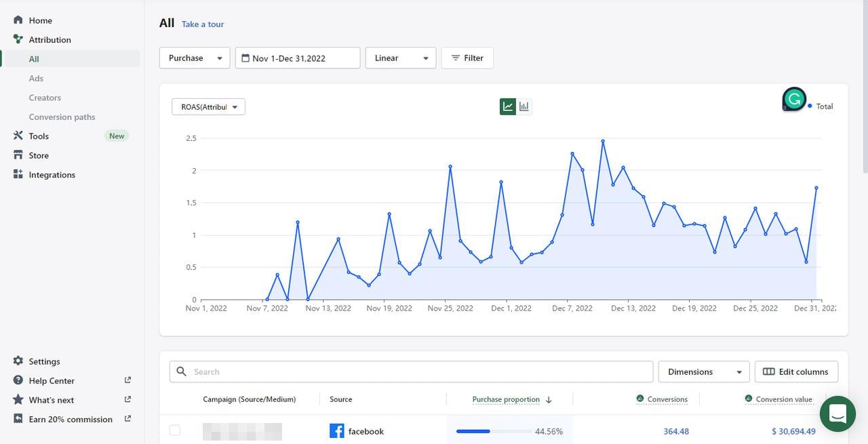
Task: Switch to bar chart view icon
Action: (x=524, y=106)
